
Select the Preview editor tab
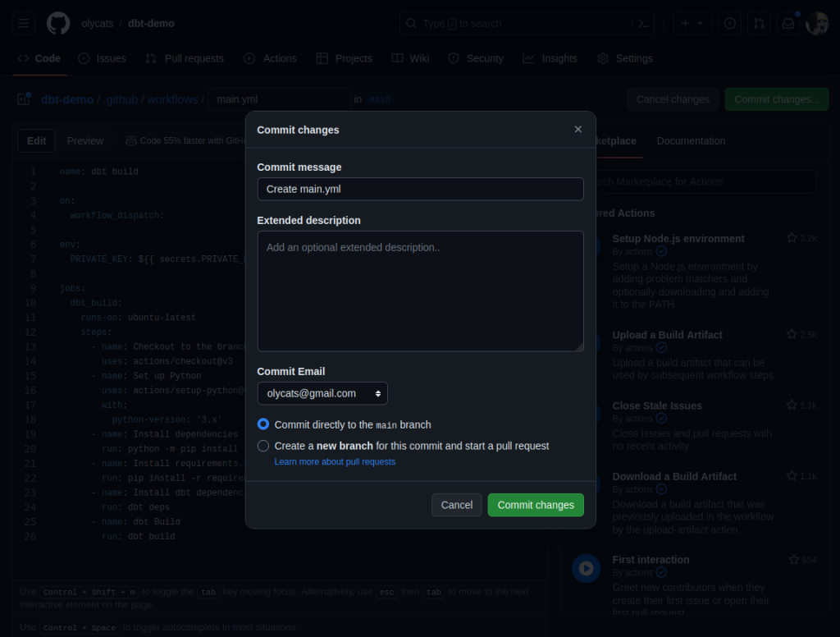[x=85, y=141]
